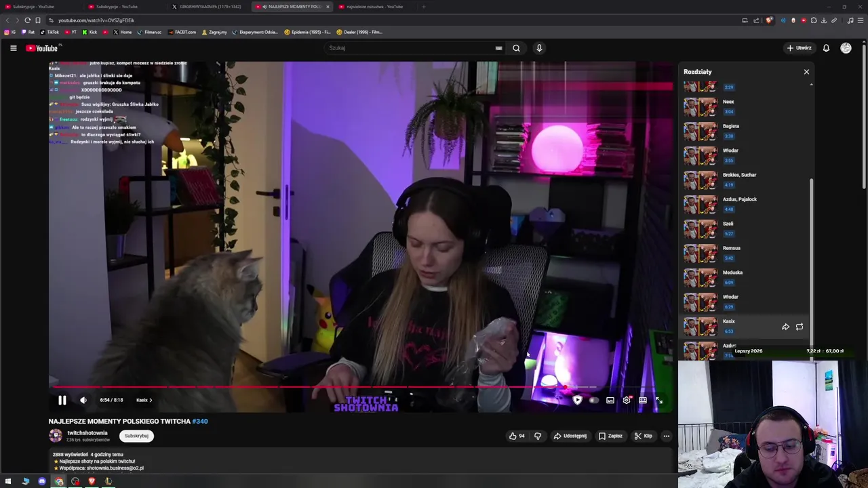Close the NAJLEPSZE MOMENTY browser tab

point(328,7)
